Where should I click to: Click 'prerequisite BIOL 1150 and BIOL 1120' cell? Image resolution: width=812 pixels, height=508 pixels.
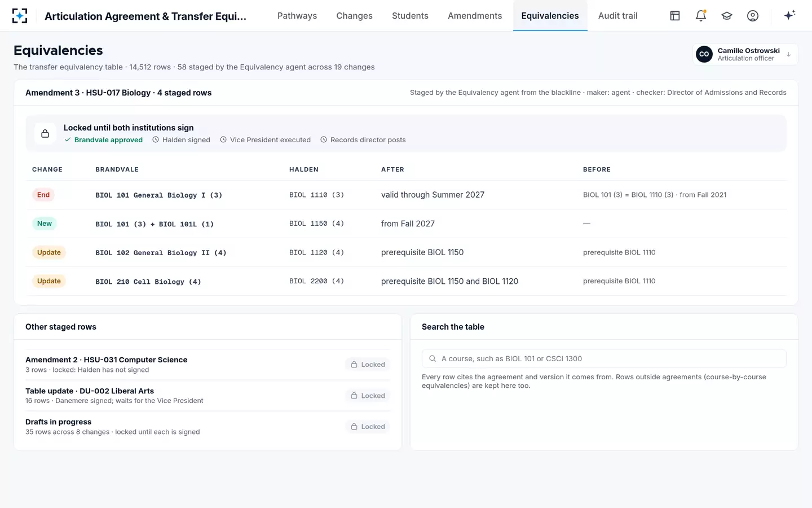tap(449, 281)
